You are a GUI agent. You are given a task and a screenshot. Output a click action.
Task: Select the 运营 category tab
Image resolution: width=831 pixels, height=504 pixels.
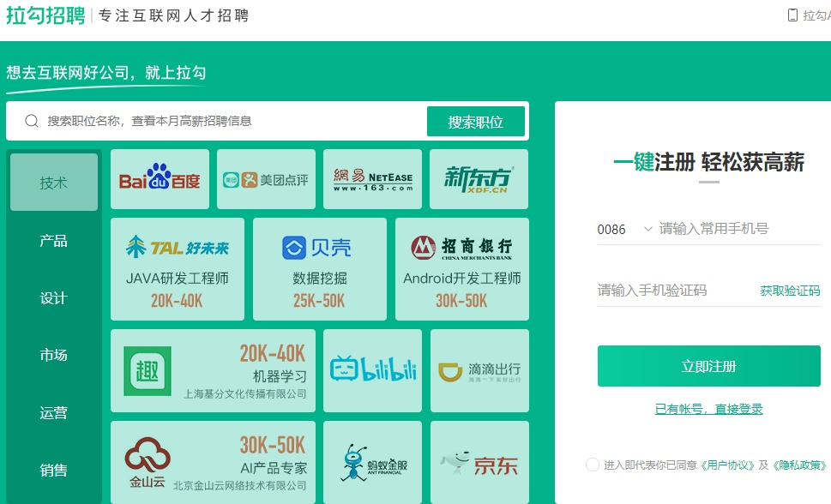(x=54, y=412)
